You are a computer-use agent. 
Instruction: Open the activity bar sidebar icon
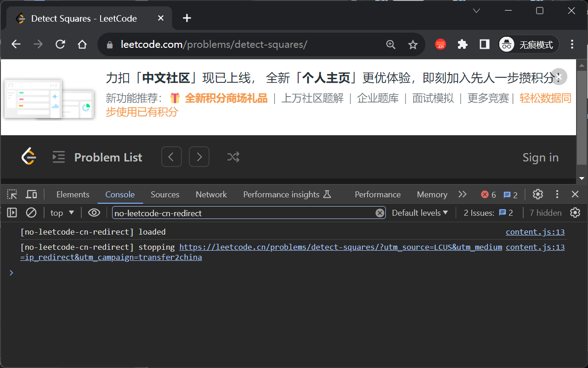tap(11, 213)
